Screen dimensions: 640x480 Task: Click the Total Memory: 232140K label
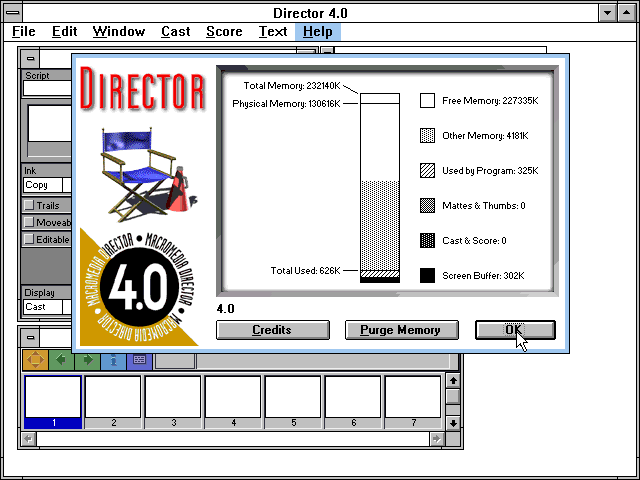[x=292, y=86]
